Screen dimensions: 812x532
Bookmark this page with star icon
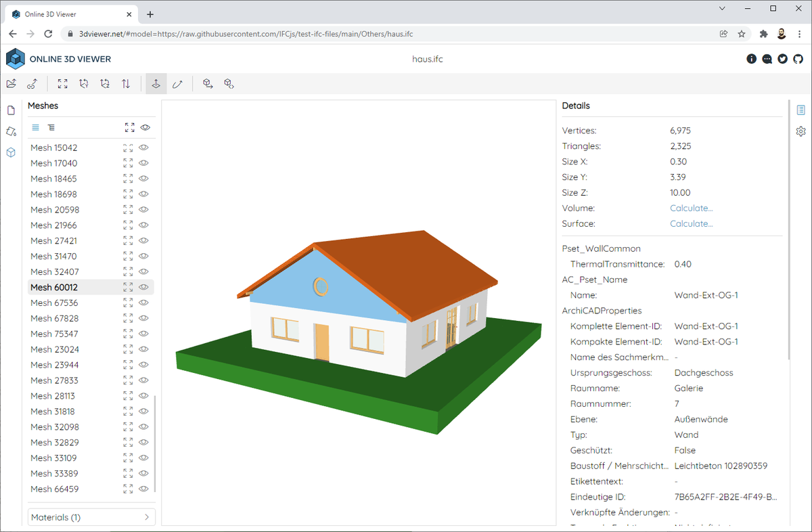(742, 33)
